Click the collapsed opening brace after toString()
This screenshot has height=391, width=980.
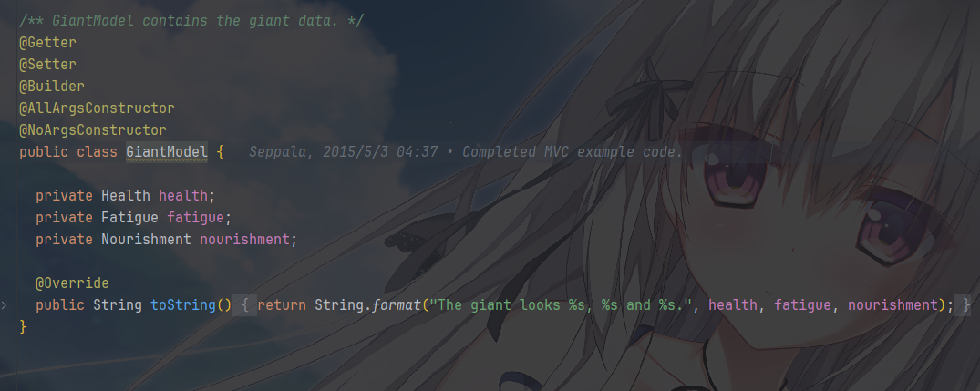coord(244,305)
